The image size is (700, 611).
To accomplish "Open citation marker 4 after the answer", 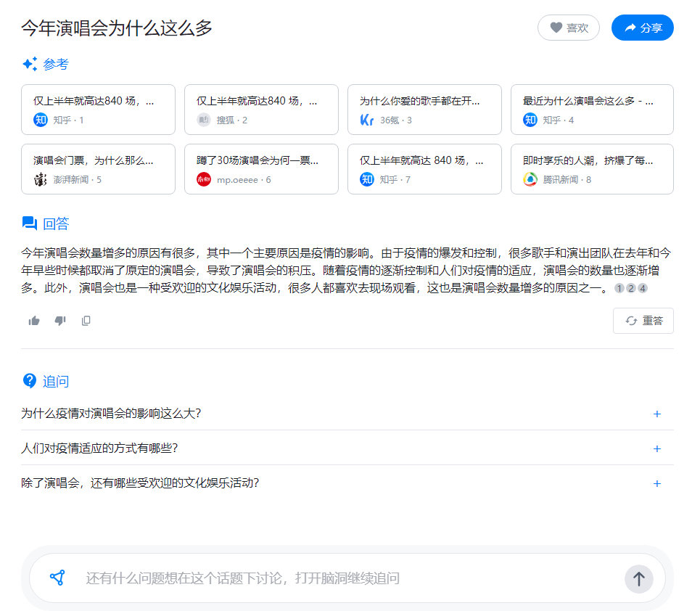I will point(643,289).
